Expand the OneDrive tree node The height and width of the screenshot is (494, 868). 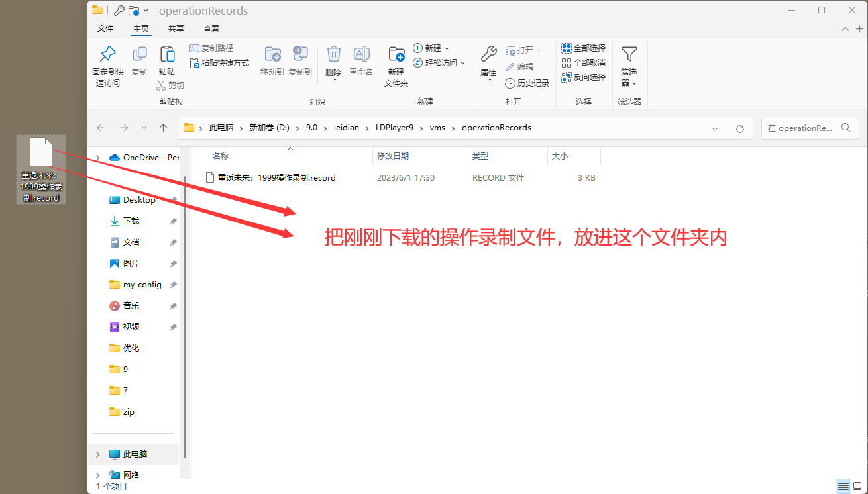point(98,158)
